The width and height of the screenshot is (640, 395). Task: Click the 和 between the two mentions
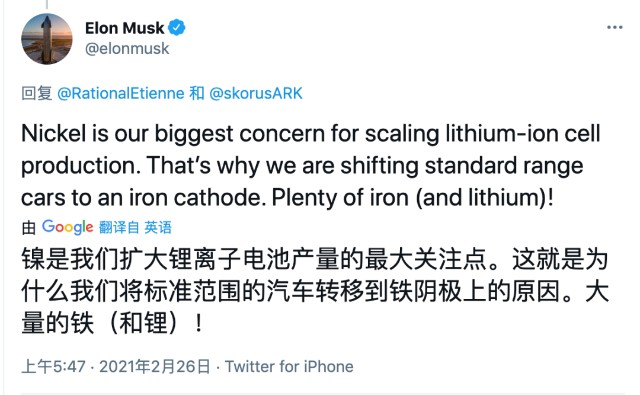[197, 93]
